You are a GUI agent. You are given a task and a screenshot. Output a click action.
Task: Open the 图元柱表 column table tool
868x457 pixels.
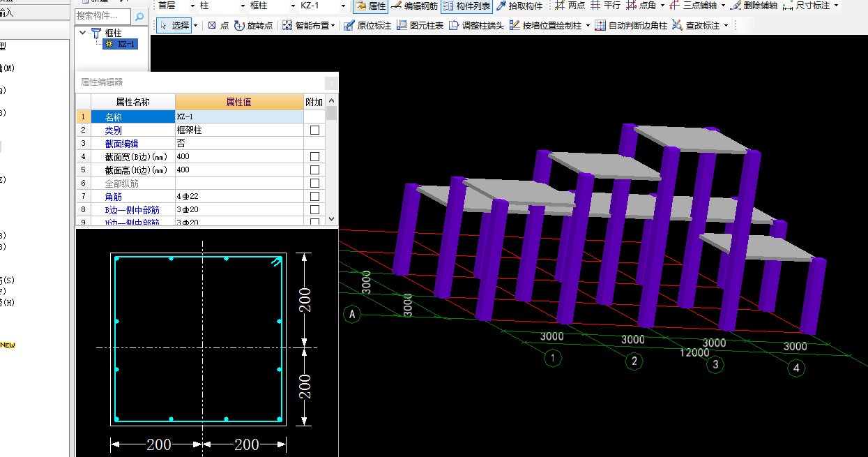(x=420, y=25)
